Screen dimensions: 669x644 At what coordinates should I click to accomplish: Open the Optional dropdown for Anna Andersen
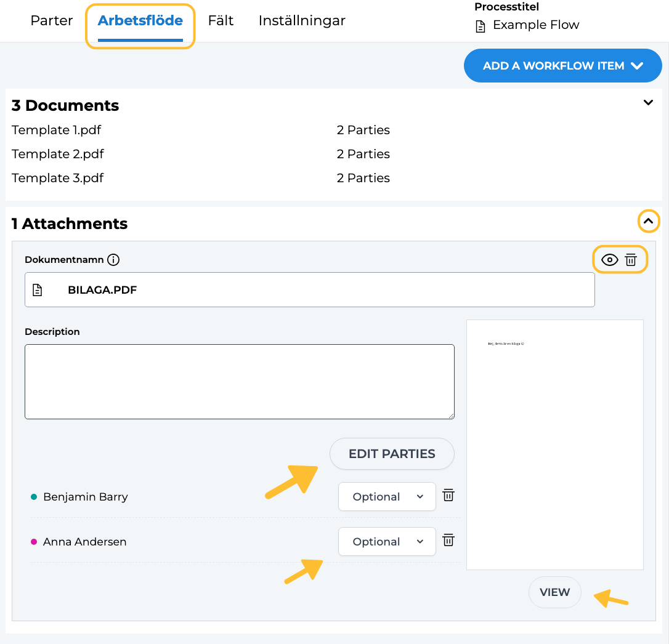pos(387,542)
